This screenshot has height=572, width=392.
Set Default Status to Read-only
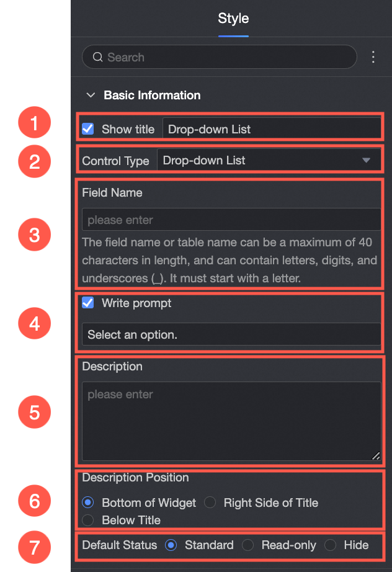pyautogui.click(x=248, y=545)
